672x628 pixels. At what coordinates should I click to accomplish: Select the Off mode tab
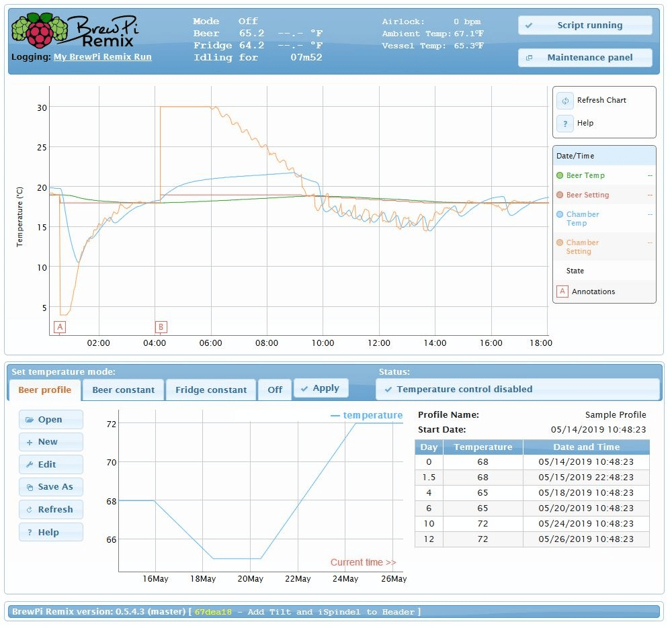(x=275, y=390)
